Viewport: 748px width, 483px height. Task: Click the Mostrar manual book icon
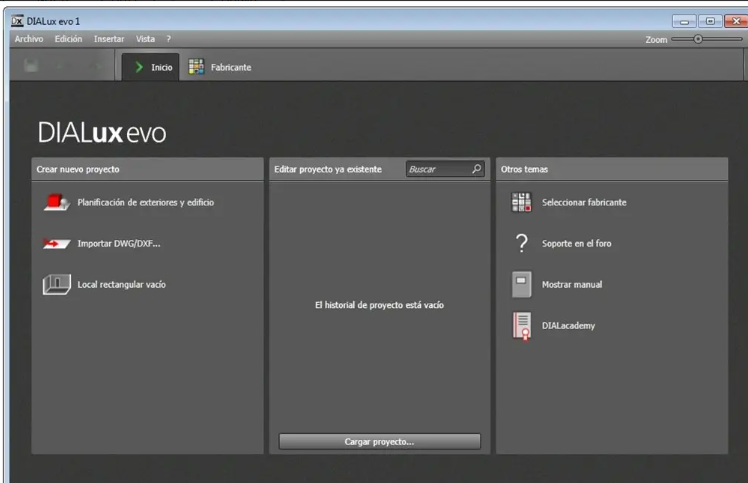click(x=521, y=284)
